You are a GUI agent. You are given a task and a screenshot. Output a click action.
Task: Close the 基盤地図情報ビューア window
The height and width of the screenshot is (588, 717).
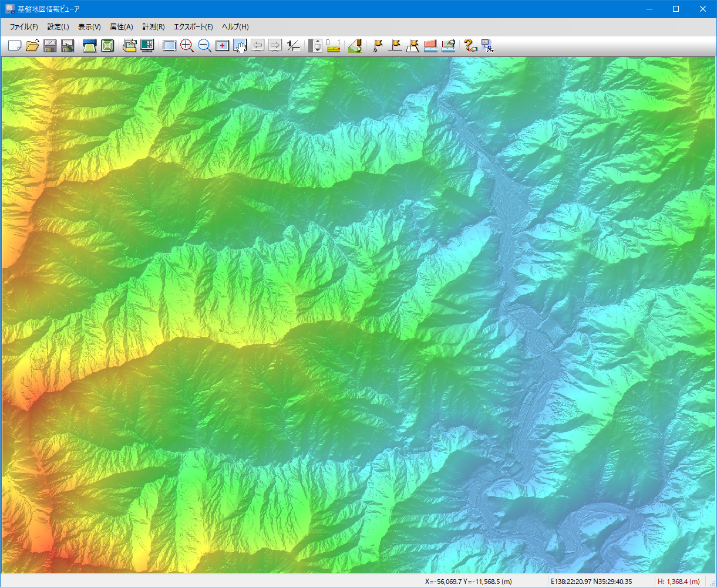click(703, 9)
